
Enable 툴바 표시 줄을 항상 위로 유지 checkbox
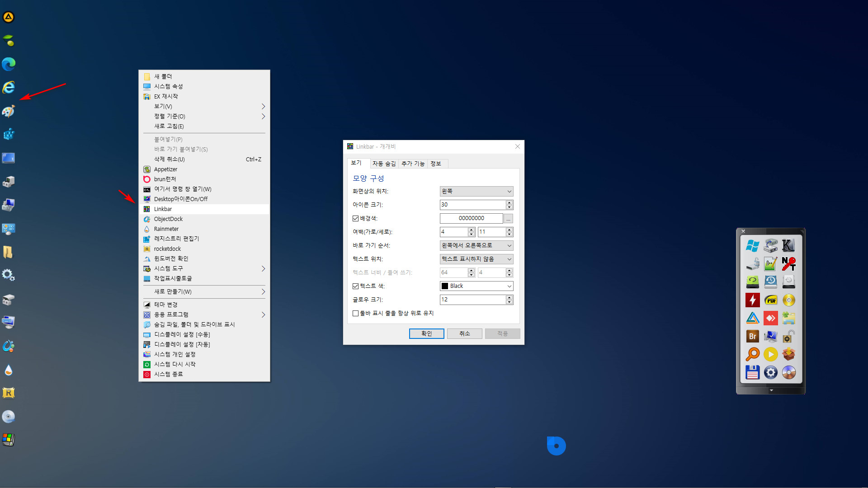pyautogui.click(x=355, y=313)
